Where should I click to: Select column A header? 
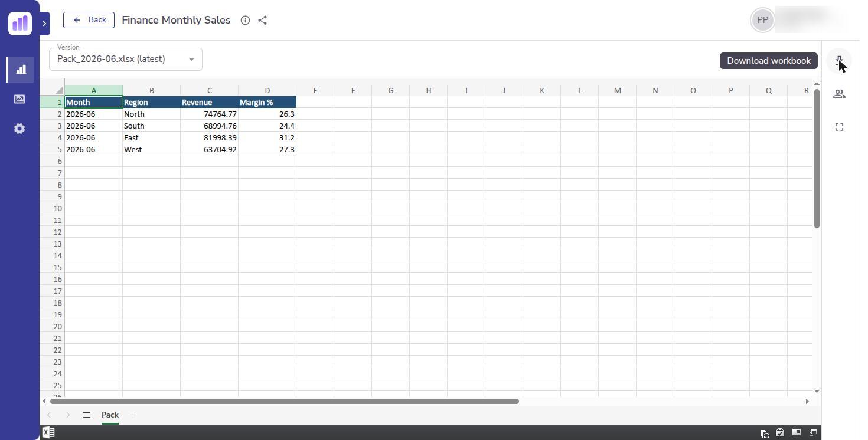[x=93, y=90]
